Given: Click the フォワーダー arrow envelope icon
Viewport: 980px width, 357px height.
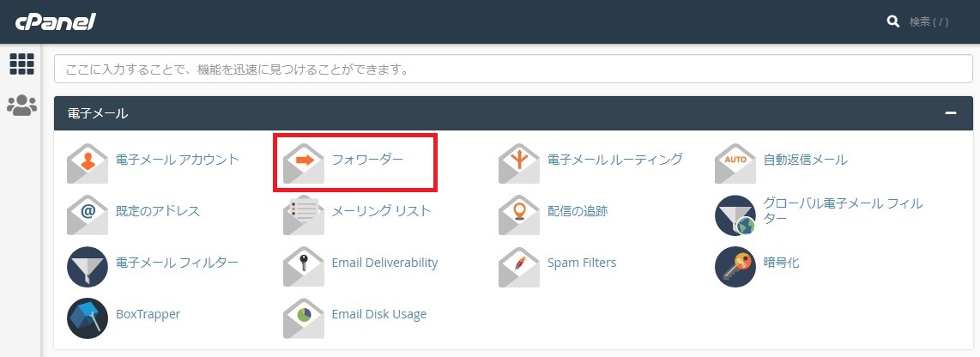Looking at the screenshot, I should (x=304, y=163).
